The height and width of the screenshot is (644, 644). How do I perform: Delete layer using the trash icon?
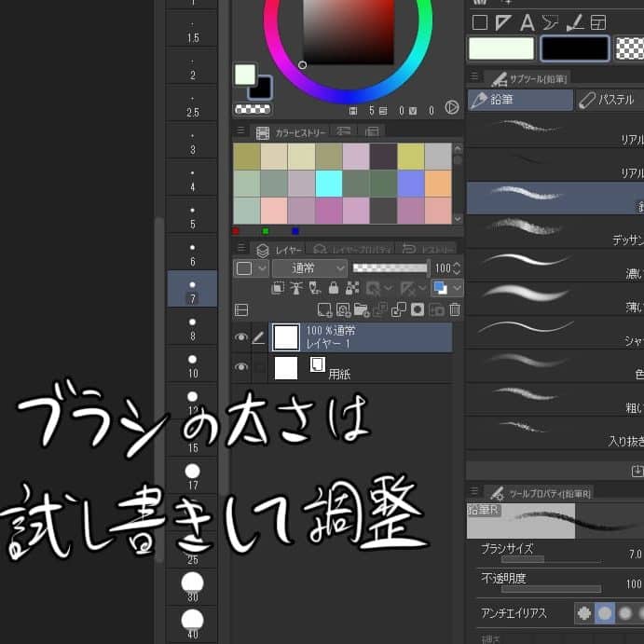[455, 310]
